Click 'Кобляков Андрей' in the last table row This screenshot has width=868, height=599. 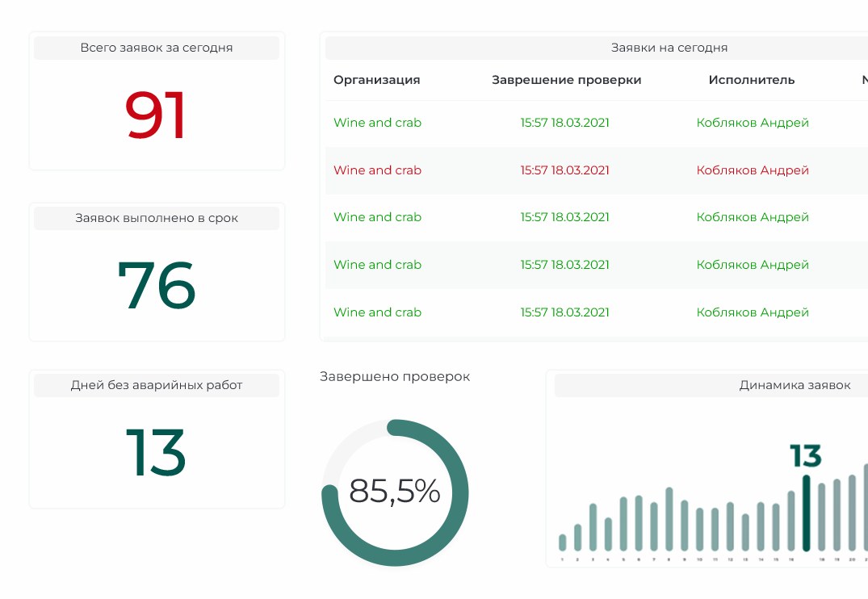[753, 312]
